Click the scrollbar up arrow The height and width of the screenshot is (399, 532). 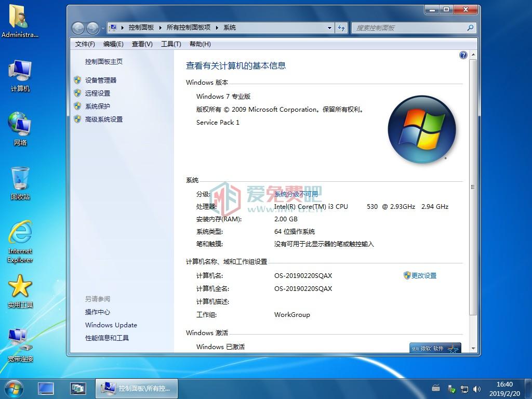pos(473,55)
